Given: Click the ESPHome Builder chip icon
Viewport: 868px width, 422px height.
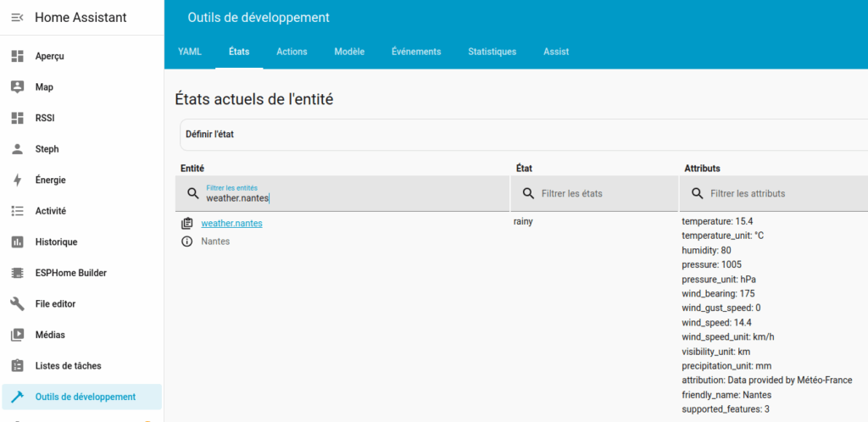Looking at the screenshot, I should click(17, 273).
